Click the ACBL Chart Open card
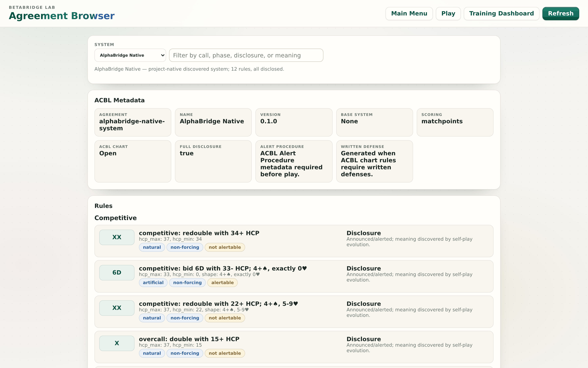 point(133,161)
